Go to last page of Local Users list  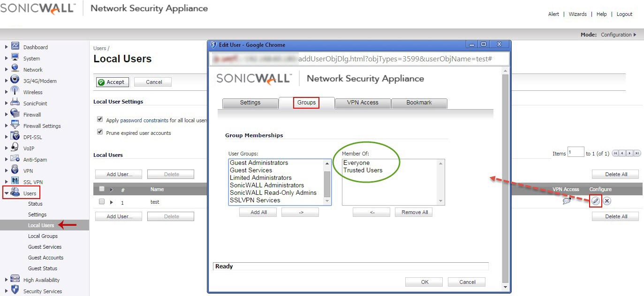[637, 153]
